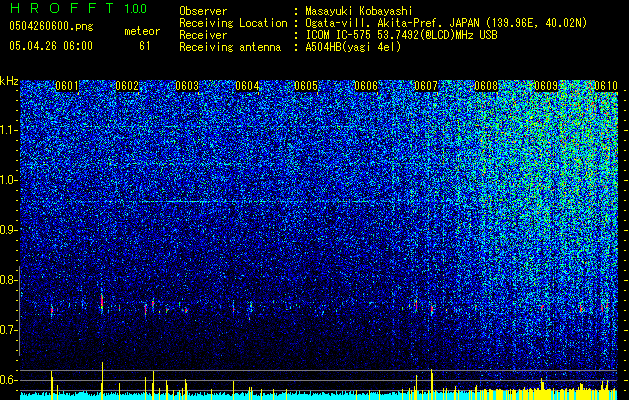Screen dimensions: 629x400
Task: Click the 0610 time marker
Action: [606, 86]
